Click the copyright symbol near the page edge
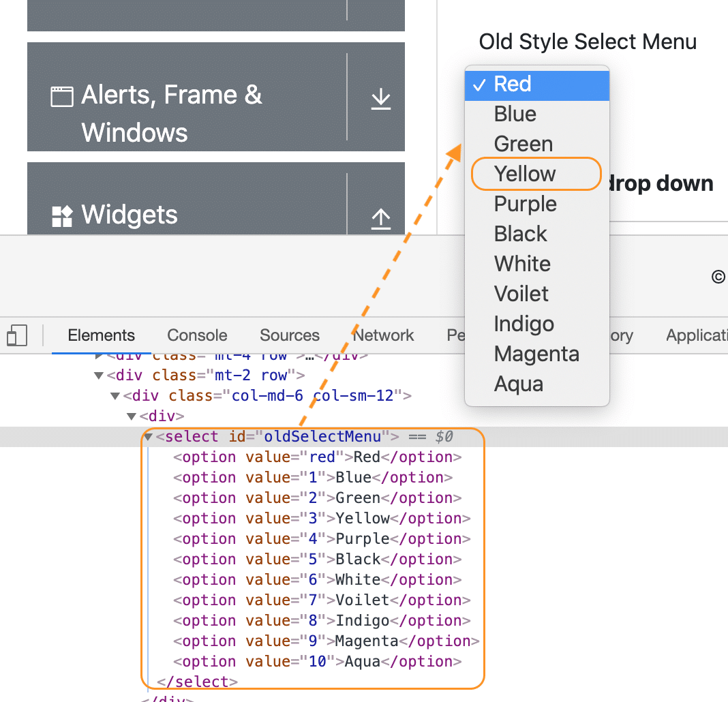 pos(718,277)
